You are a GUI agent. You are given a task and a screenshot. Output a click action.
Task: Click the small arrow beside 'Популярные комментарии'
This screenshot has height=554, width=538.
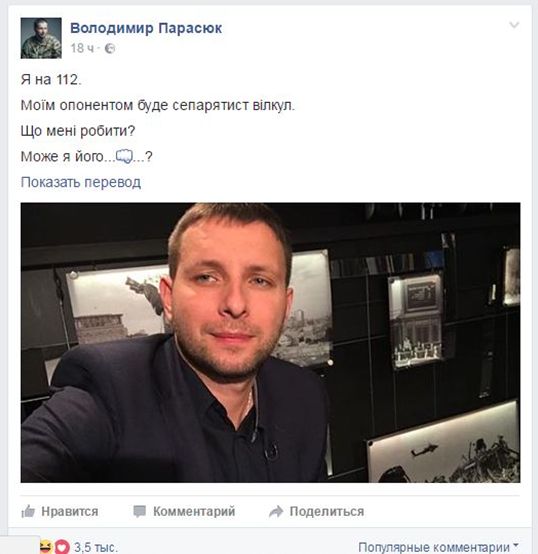point(516,546)
